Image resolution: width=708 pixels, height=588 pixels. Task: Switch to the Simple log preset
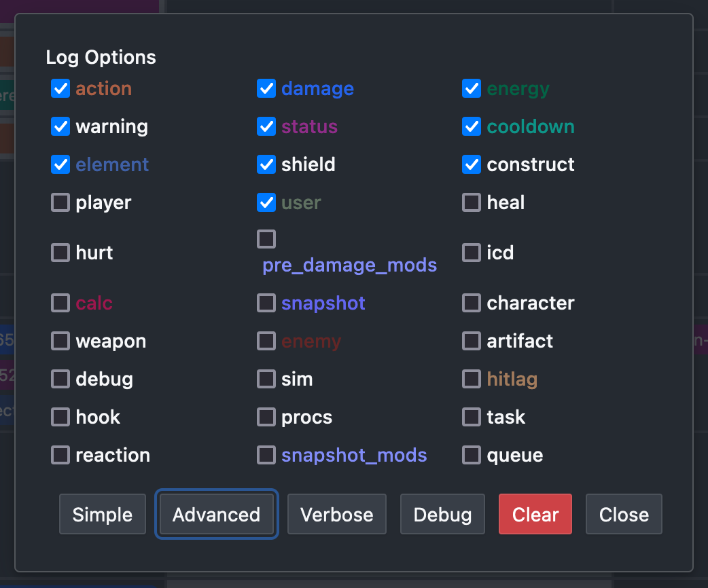[x=102, y=514]
